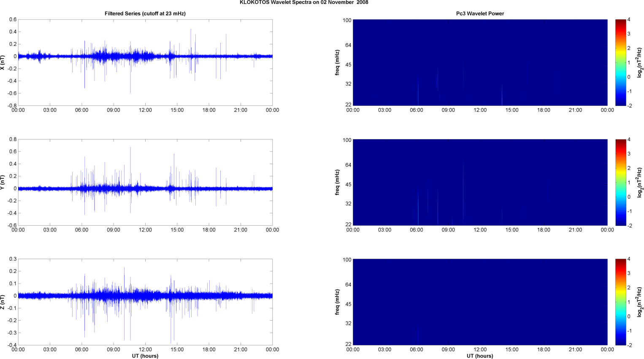The height and width of the screenshot is (359, 644).
Task: Select "freq (mHz)" label of the bottom spectrogram
Action: 337,302
